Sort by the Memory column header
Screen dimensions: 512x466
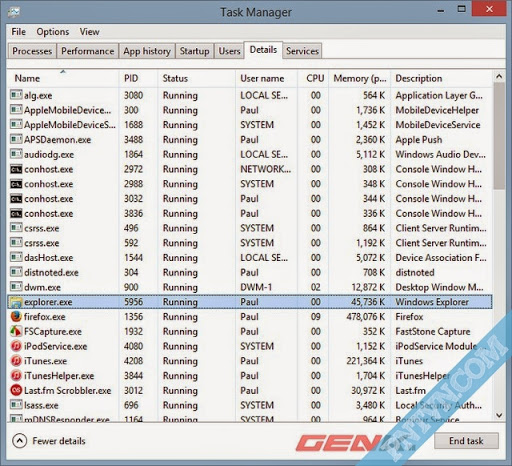(360, 78)
